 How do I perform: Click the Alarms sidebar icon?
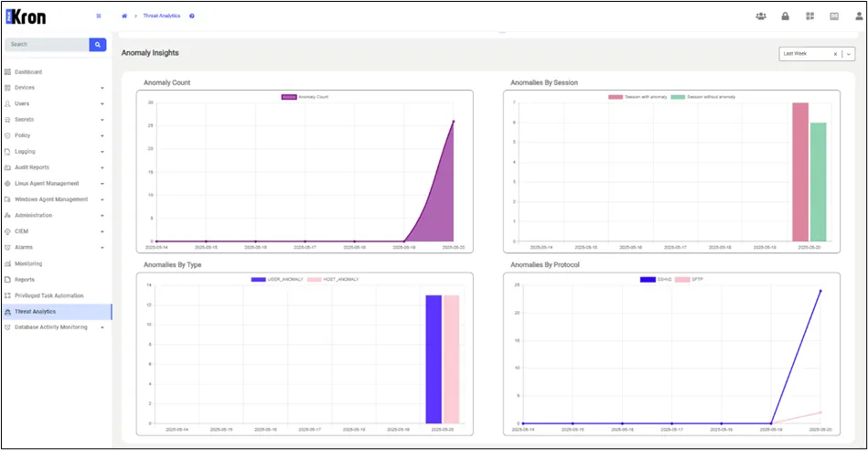click(x=7, y=248)
